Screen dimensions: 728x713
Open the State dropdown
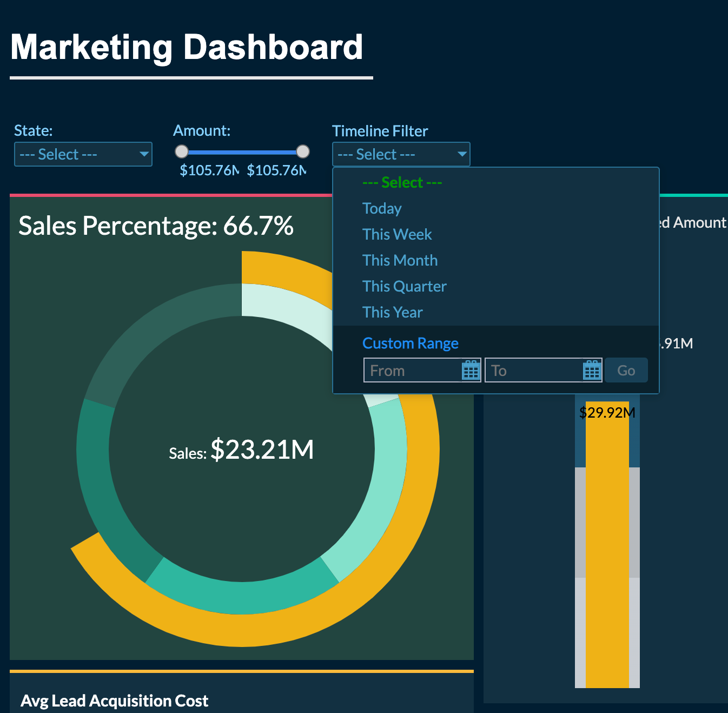(83, 154)
